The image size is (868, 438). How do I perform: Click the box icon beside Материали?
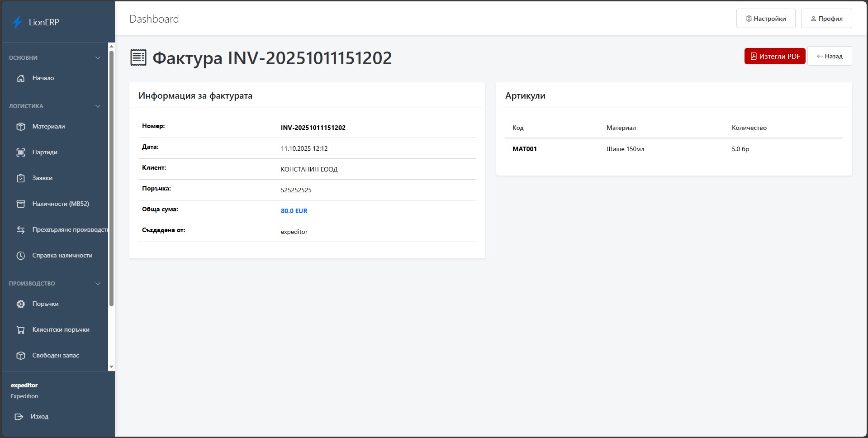click(21, 127)
